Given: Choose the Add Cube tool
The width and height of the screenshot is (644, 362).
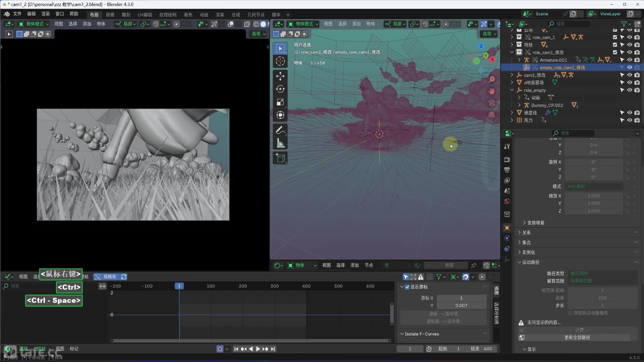Looking at the screenshot, I should (x=280, y=158).
